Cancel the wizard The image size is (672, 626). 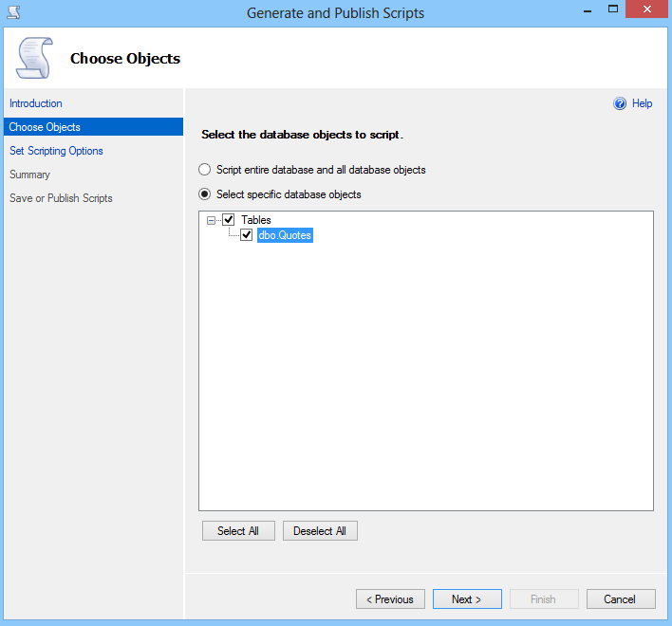(x=621, y=599)
